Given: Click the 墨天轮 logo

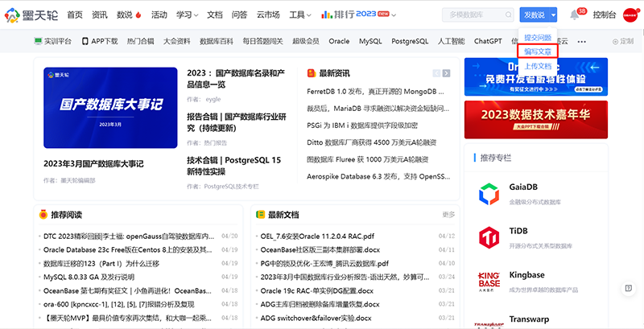Looking at the screenshot, I should tap(31, 15).
